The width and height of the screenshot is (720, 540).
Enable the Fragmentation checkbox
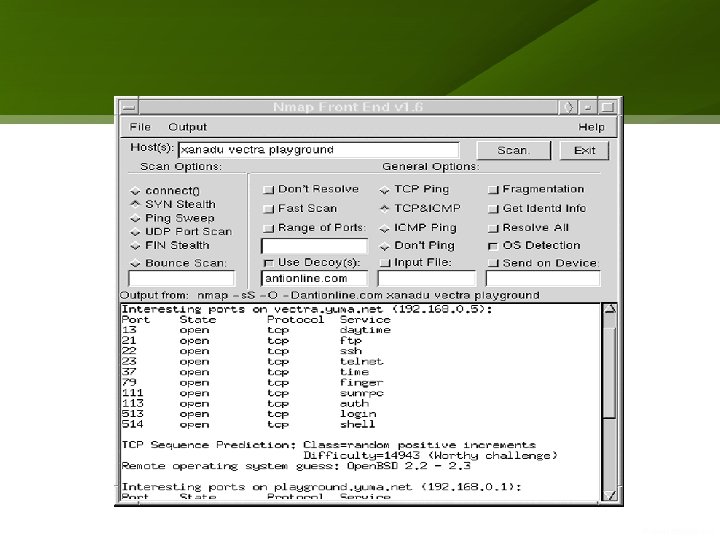[493, 190]
